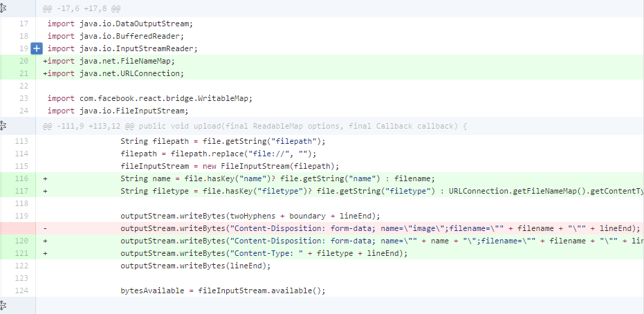Click the added 'String filetype = file.hasKey' line
644x314 pixels.
coord(382,191)
